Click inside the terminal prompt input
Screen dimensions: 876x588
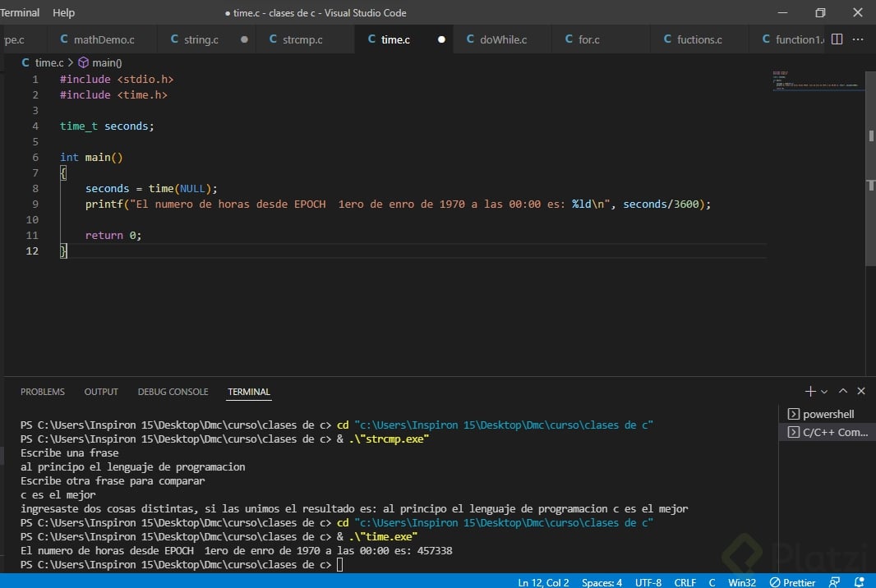point(340,565)
